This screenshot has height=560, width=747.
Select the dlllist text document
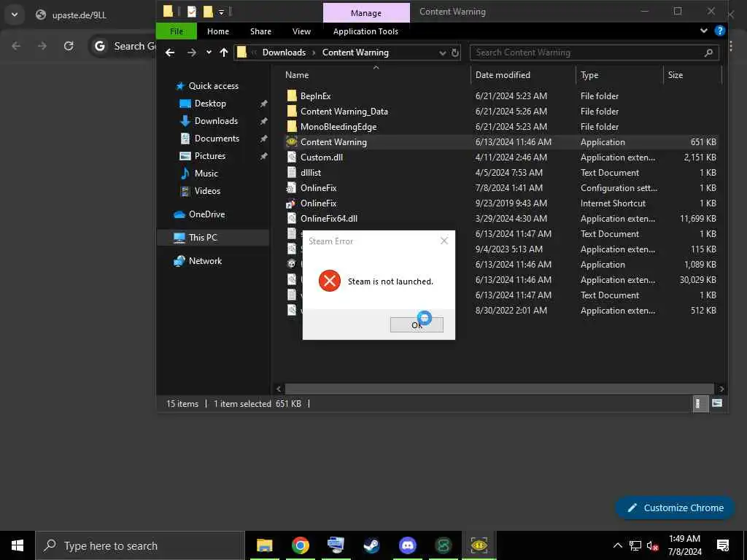[311, 172]
